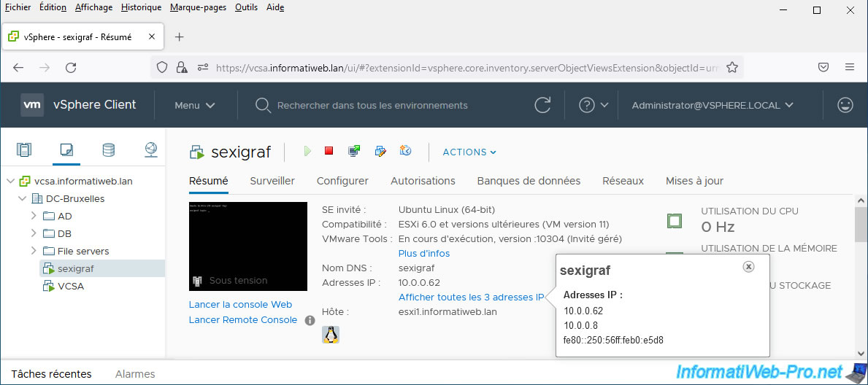Power on the VM with green play icon
Screen dimensions: 868x385
[307, 152]
